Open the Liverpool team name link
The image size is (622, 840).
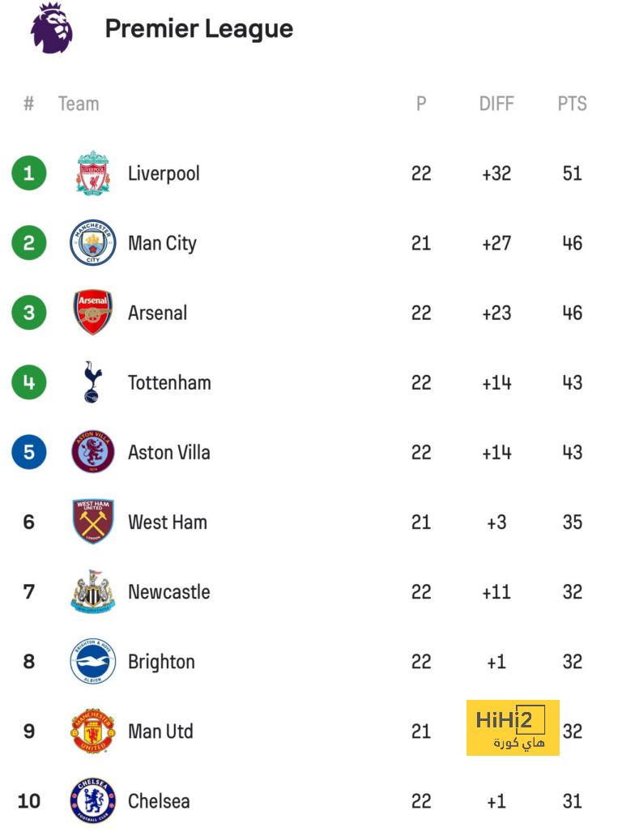[x=164, y=173]
